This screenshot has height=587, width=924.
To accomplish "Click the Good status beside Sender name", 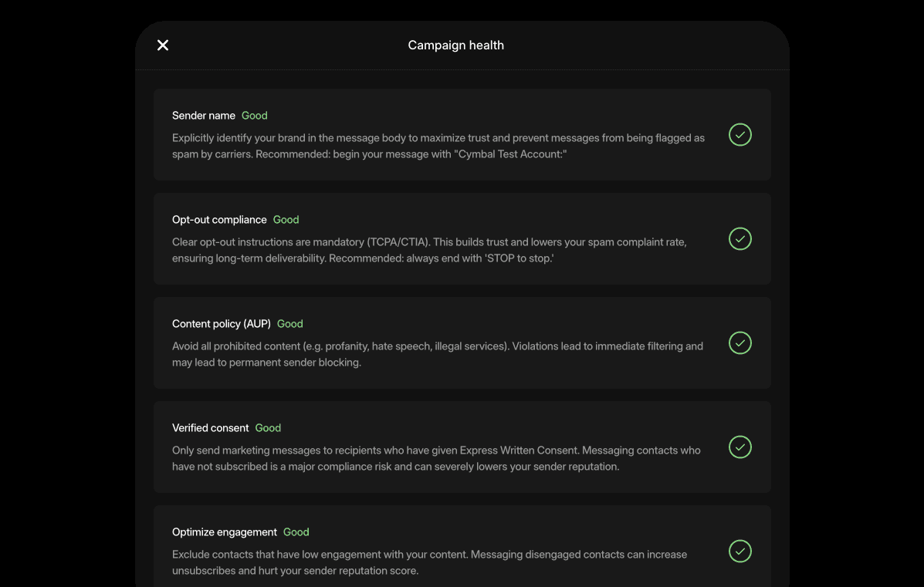I will pyautogui.click(x=255, y=116).
